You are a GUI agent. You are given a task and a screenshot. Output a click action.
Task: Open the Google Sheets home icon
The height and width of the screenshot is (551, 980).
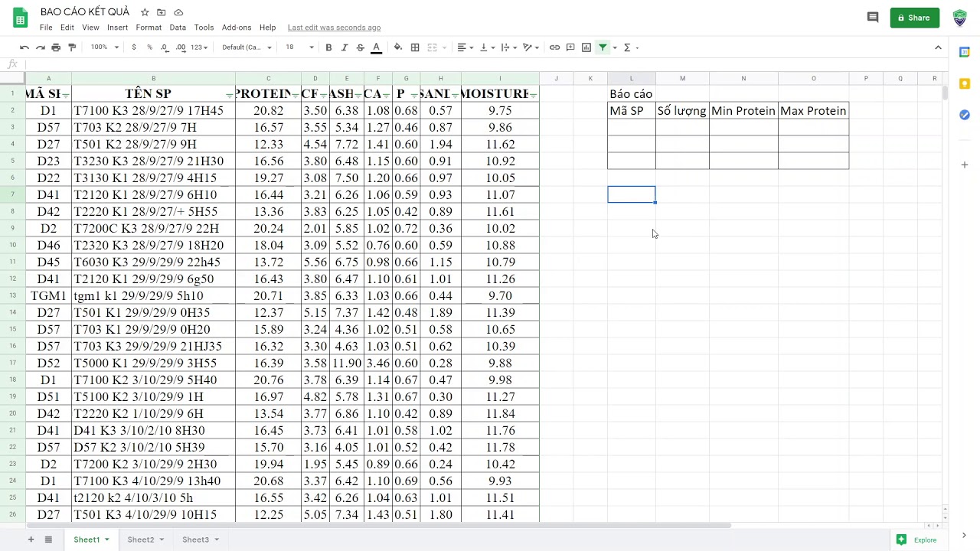pyautogui.click(x=20, y=18)
